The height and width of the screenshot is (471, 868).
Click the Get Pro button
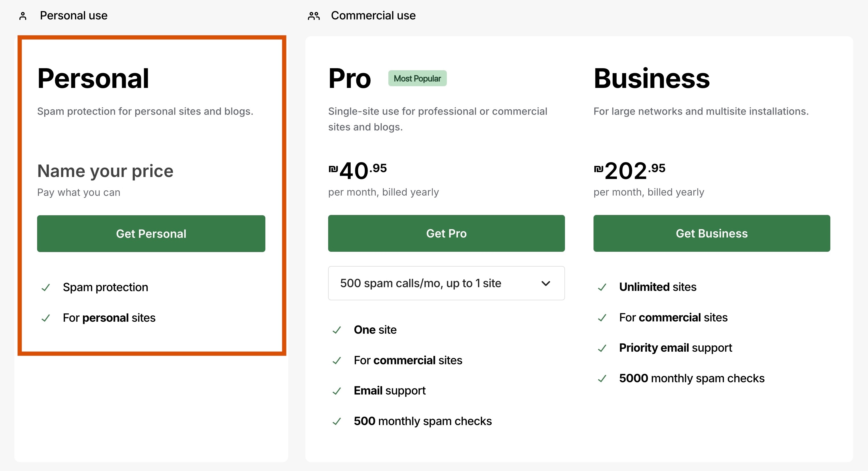pos(446,233)
